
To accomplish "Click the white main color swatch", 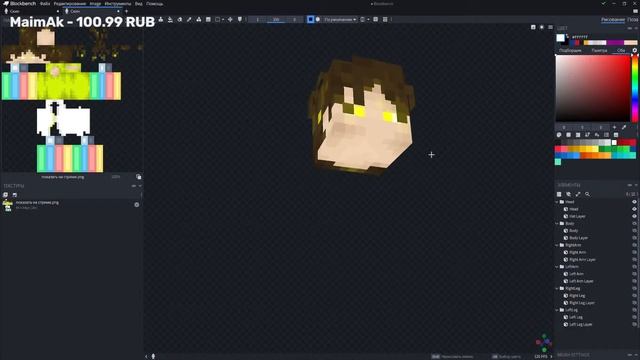I will tap(560, 38).
